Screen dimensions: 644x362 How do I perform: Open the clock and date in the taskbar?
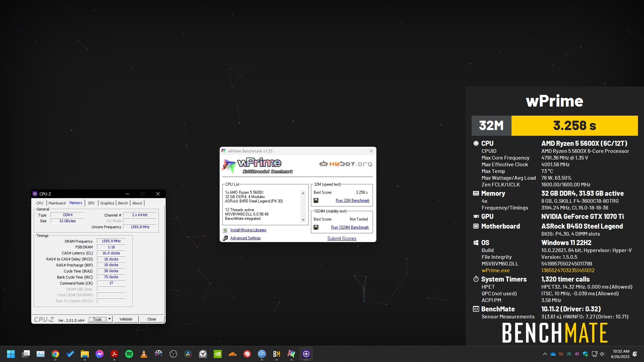click(620, 354)
